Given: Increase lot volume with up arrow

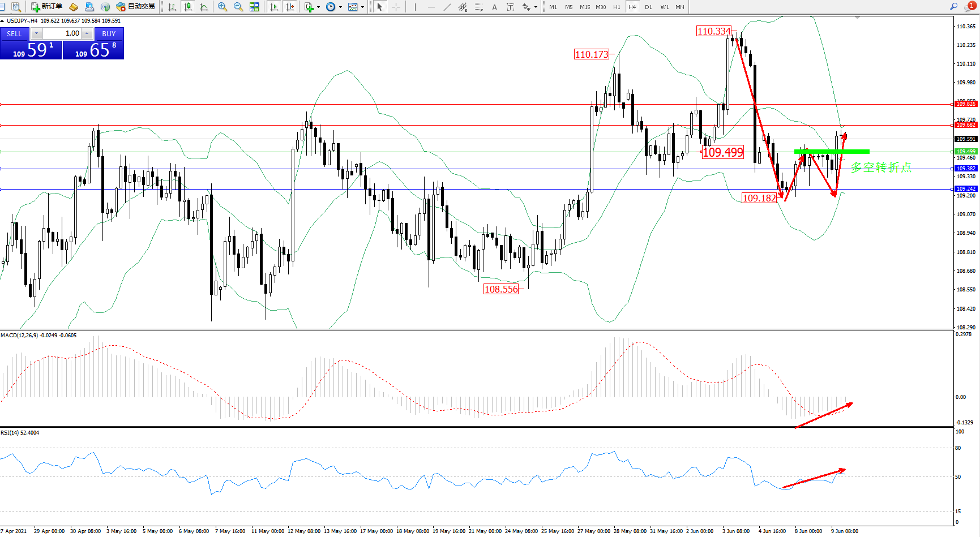Looking at the screenshot, I should coord(87,33).
